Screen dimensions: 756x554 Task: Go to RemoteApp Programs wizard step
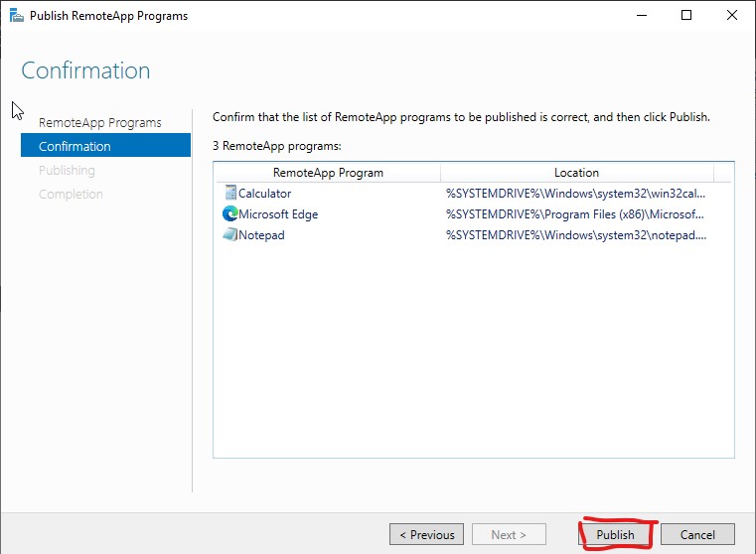pyautogui.click(x=99, y=123)
